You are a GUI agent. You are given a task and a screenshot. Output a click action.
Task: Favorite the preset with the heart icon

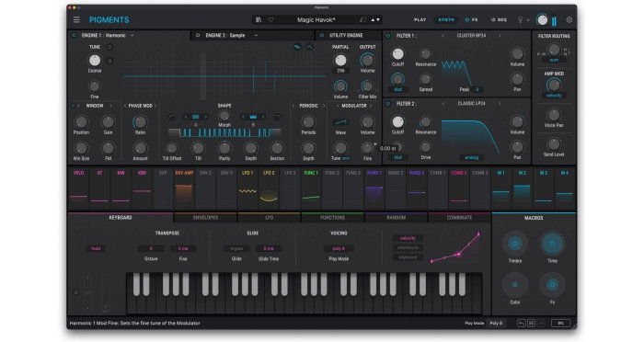click(x=270, y=19)
